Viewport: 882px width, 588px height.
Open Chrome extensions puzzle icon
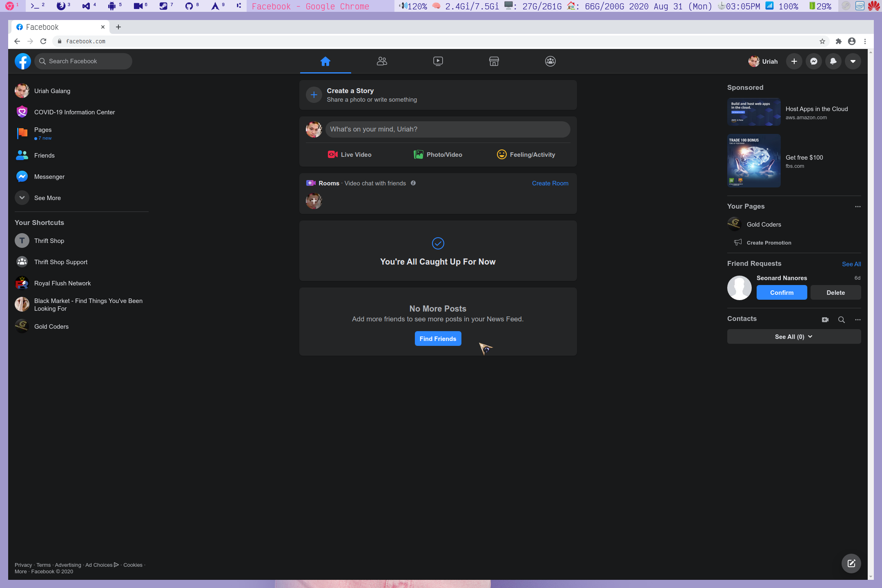click(x=839, y=41)
